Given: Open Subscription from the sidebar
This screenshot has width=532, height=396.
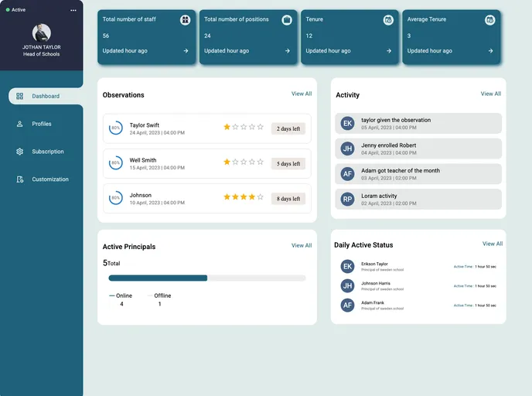Looking at the screenshot, I should point(47,152).
